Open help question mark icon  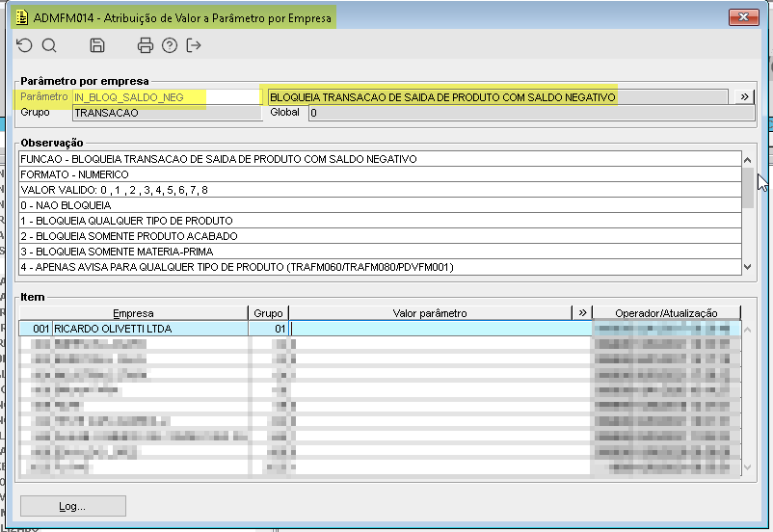pos(170,46)
